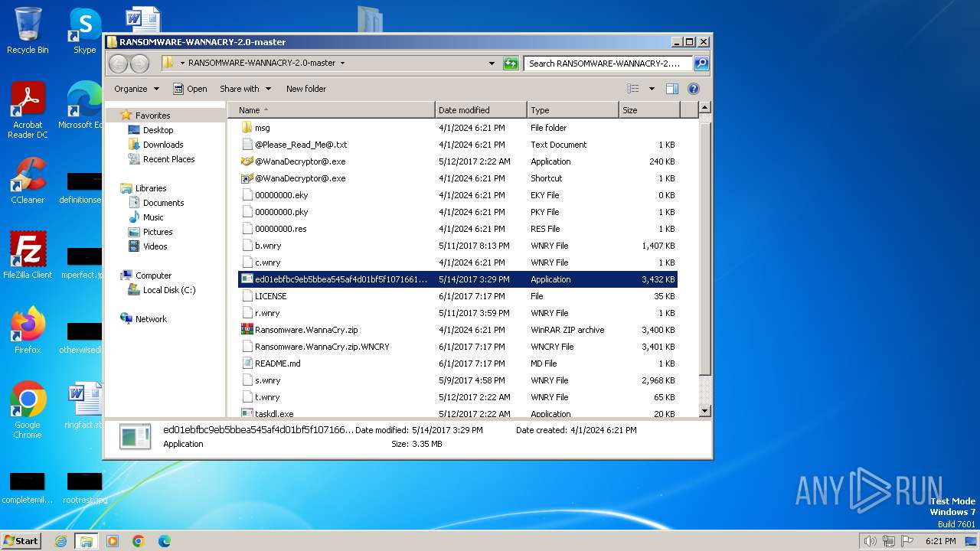Click the file list scroll down arrow
The image size is (980, 551).
705,411
